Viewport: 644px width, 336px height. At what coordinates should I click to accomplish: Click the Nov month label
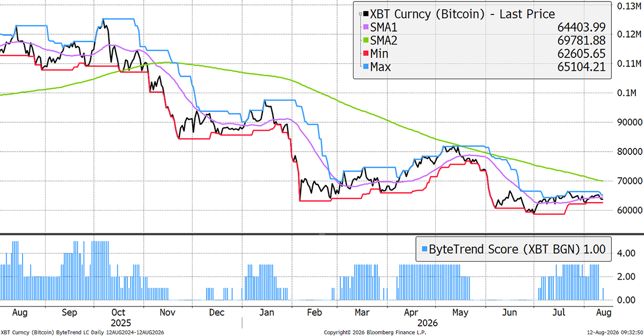click(x=168, y=312)
